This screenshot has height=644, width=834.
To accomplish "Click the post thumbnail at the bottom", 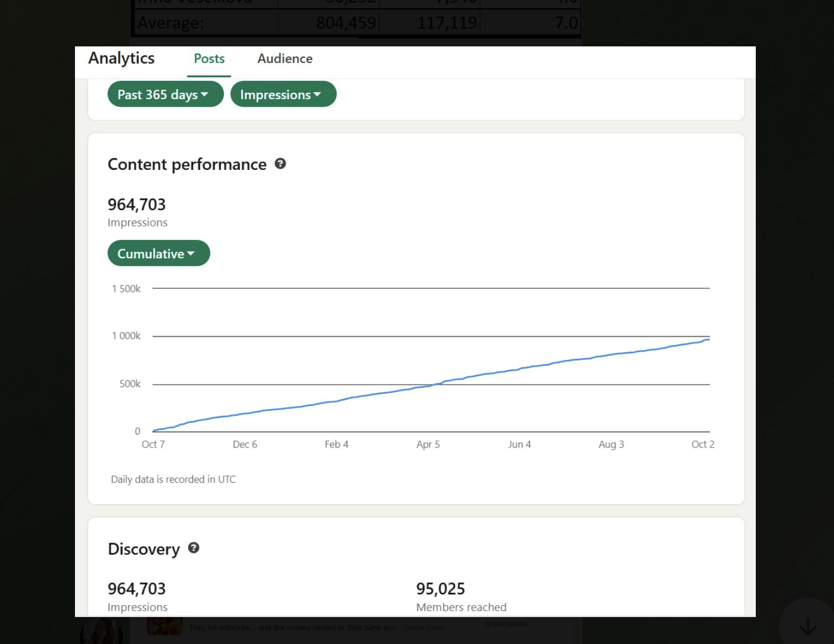I will click(x=165, y=628).
